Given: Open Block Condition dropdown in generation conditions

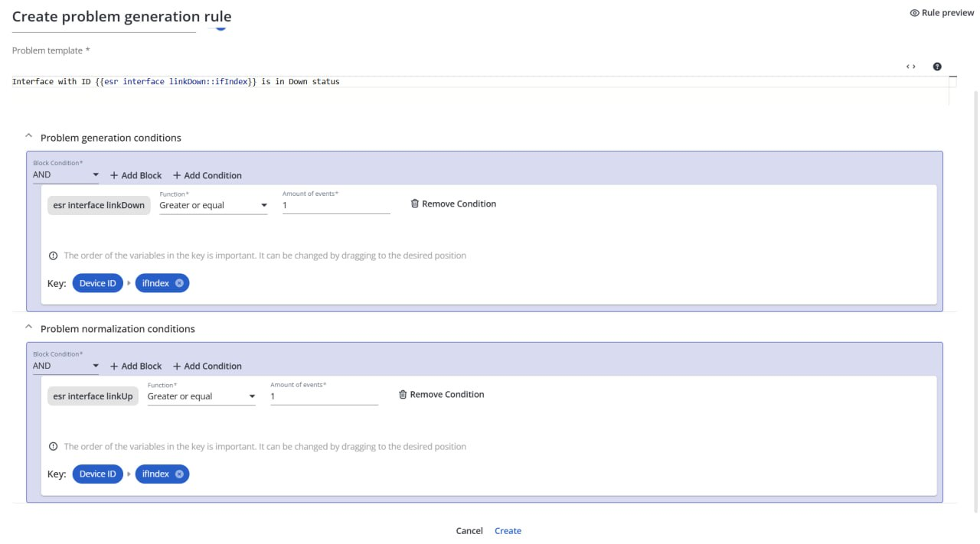Looking at the screenshot, I should (x=66, y=175).
